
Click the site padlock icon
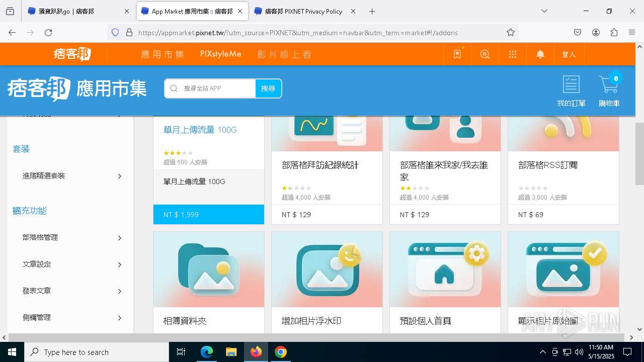coord(129,32)
